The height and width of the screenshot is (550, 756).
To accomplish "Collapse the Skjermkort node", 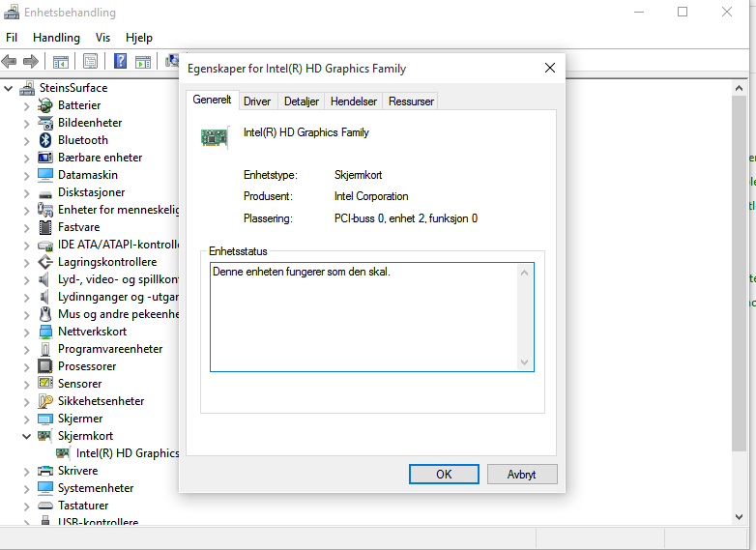I will tap(26, 436).
